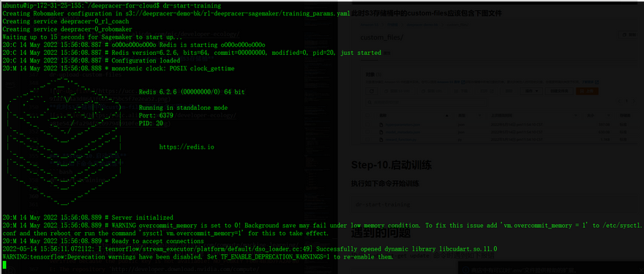Screen dimensions: 644x274
Task: Tick the checkbox for reward_function.py
Action: coord(367,139)
